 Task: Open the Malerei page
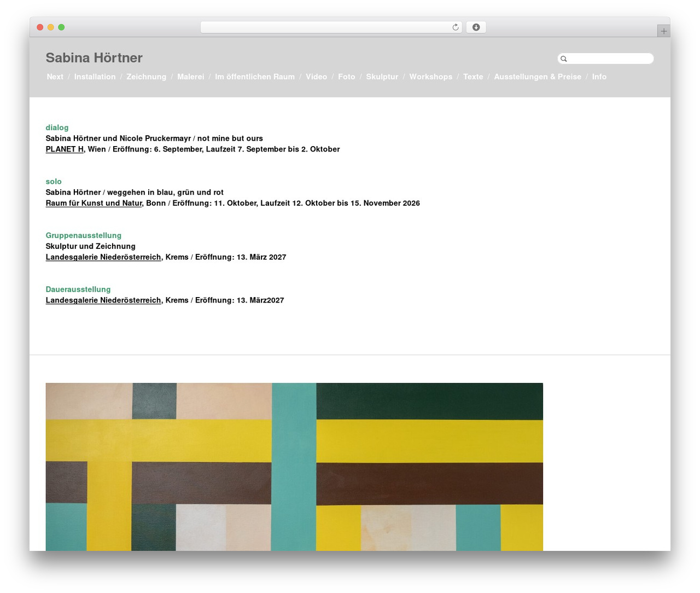click(x=191, y=77)
